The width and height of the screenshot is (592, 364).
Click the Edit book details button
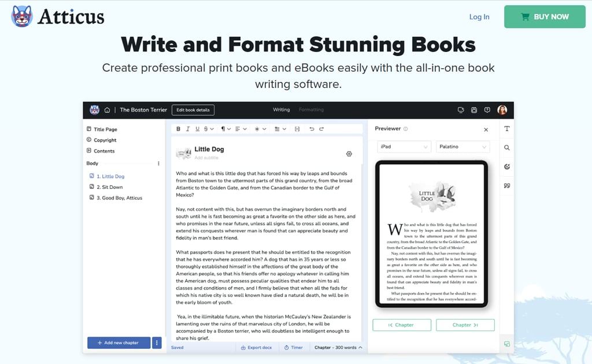point(193,110)
